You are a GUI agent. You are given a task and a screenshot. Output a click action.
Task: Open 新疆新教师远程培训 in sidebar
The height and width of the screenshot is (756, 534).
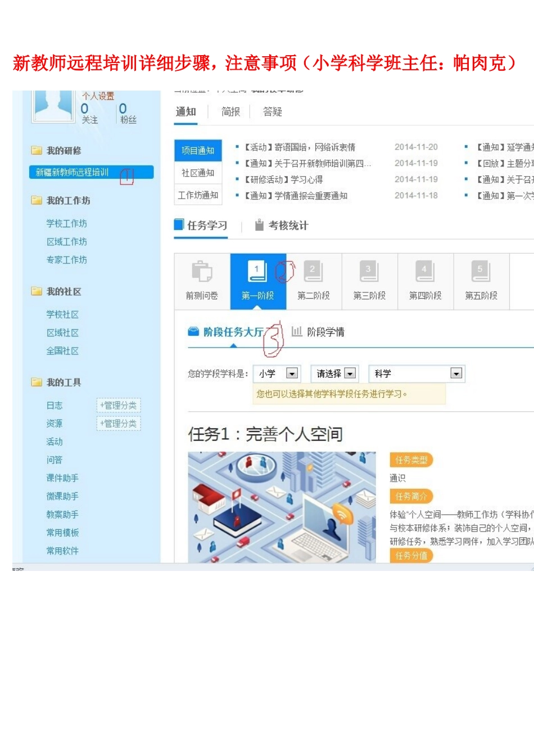(x=91, y=172)
